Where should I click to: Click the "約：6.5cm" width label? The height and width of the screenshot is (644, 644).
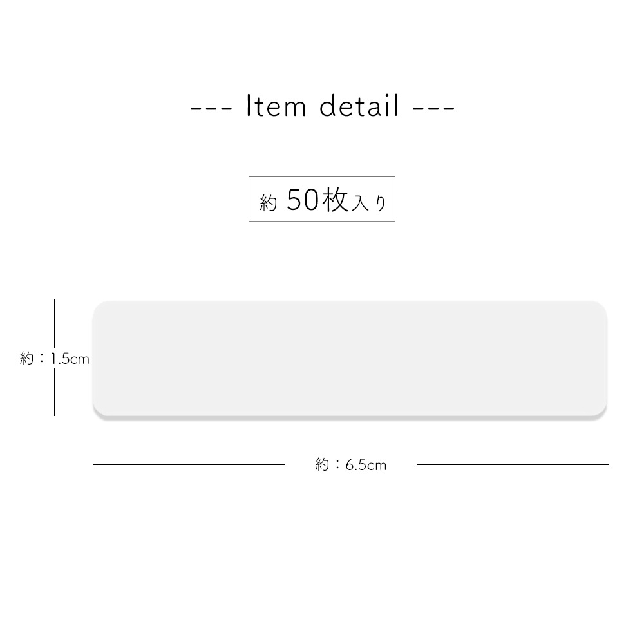(351, 465)
